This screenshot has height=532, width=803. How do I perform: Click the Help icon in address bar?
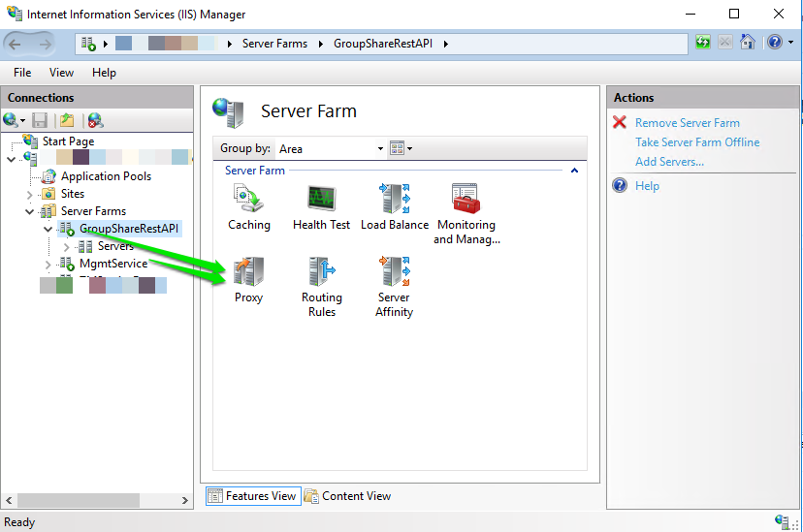click(774, 43)
